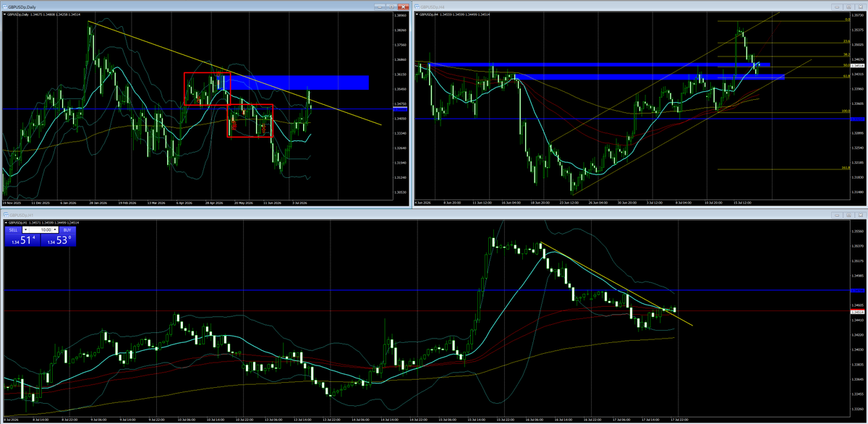The width and height of the screenshot is (868, 424).
Task: Click the GBPUSDp,H1 chart window icon
Action: click(x=6, y=215)
